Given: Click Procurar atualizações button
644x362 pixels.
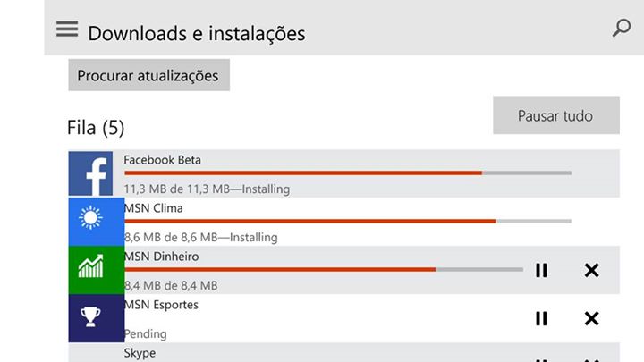Looking at the screenshot, I should (x=148, y=76).
